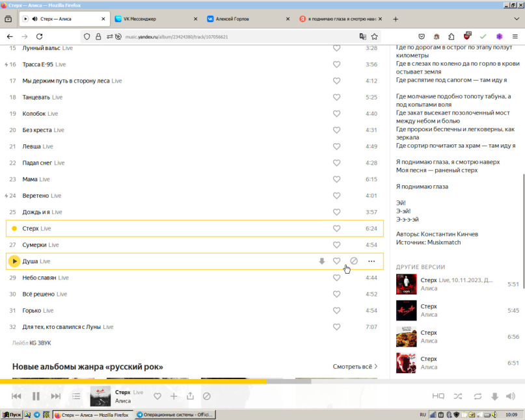Like the Веретено track
Screen dimensions: 525x420
(x=336, y=196)
